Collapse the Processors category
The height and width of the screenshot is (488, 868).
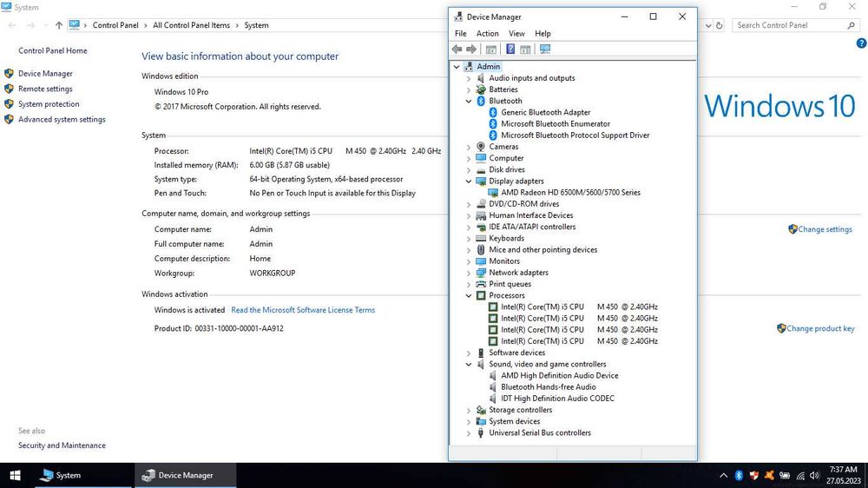[x=469, y=296]
